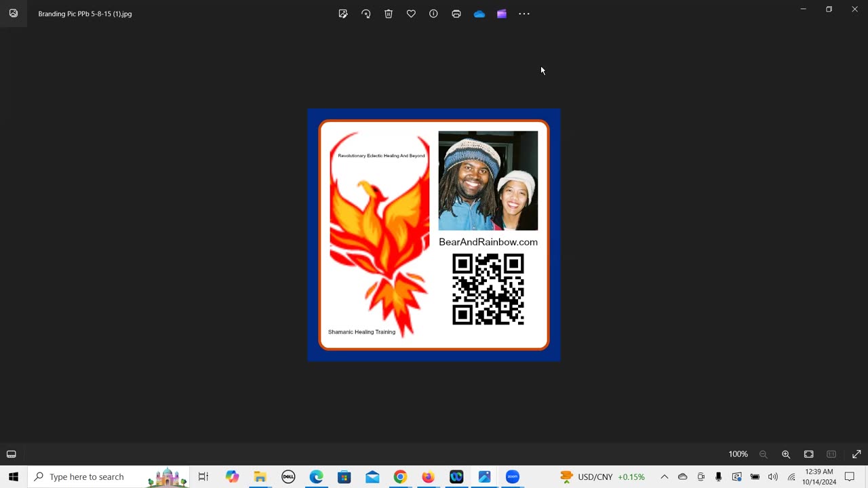Click the 'Type here to search' box
The width and height of the screenshot is (868, 488).
pyautogui.click(x=108, y=476)
